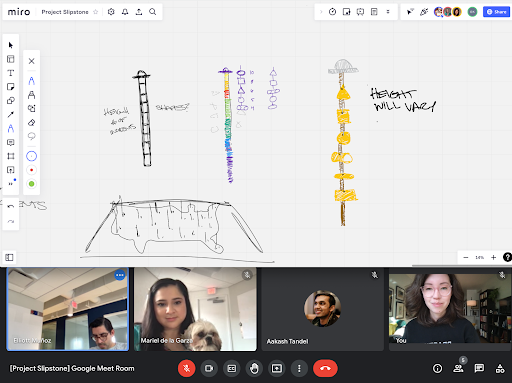Toggle camera in Google Meet
Image resolution: width=512 pixels, height=383 pixels.
tap(209, 368)
